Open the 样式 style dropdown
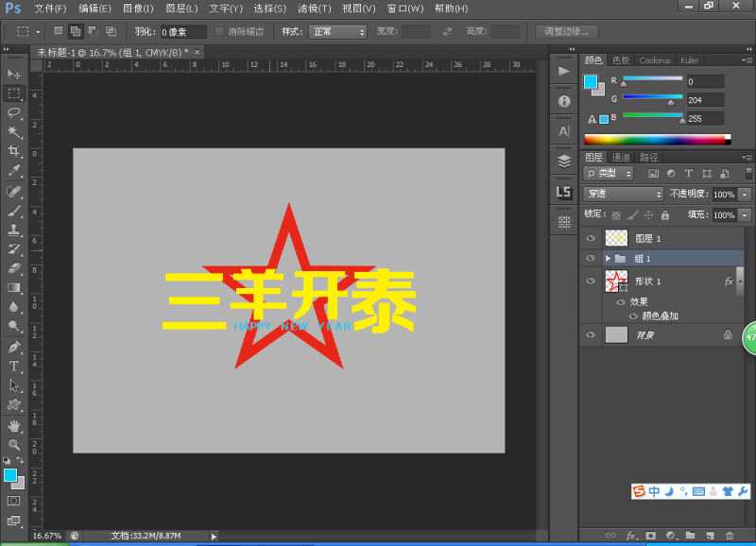This screenshot has width=756, height=546. click(x=337, y=32)
